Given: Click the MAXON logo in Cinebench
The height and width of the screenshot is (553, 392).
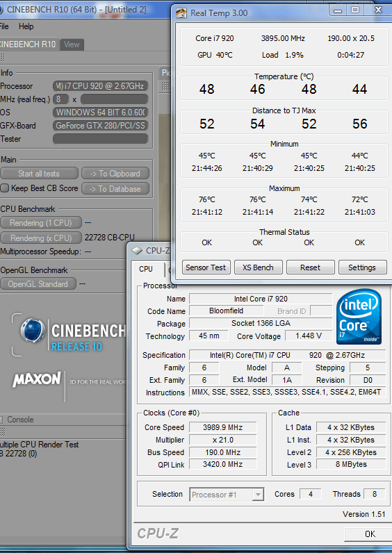Looking at the screenshot, I should click(x=37, y=379).
